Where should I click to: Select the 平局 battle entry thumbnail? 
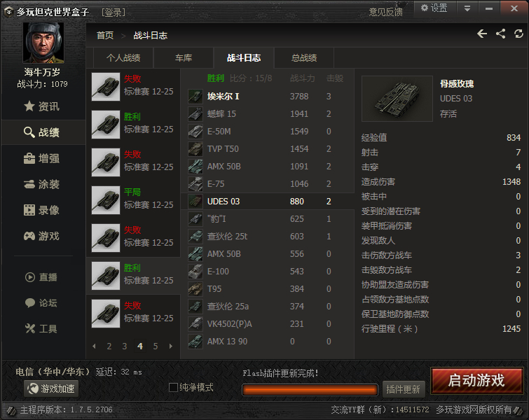[106, 200]
